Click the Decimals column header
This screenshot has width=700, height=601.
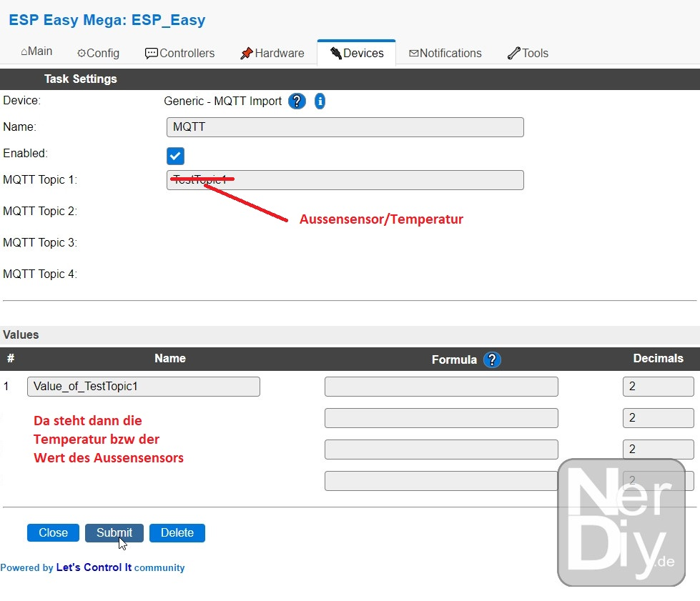point(658,358)
